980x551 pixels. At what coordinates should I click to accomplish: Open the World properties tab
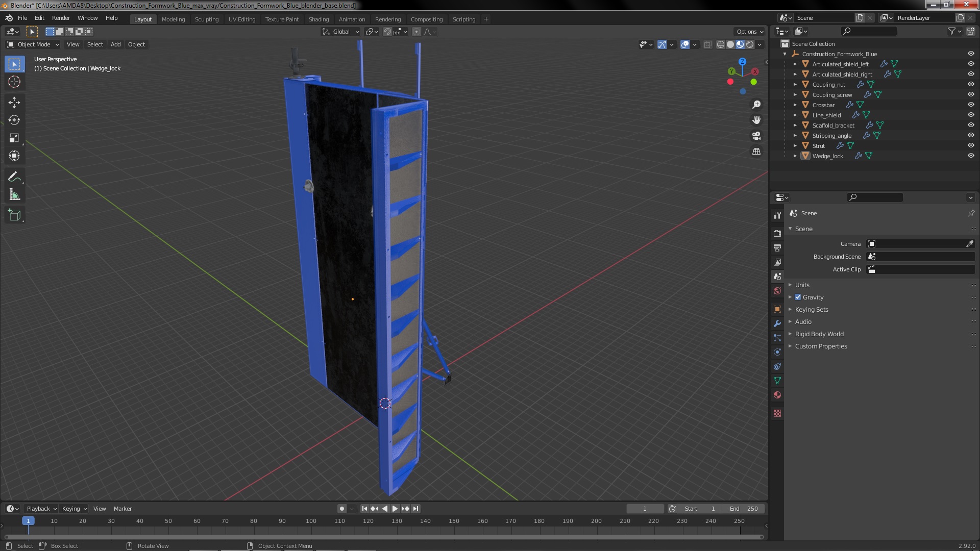click(777, 291)
